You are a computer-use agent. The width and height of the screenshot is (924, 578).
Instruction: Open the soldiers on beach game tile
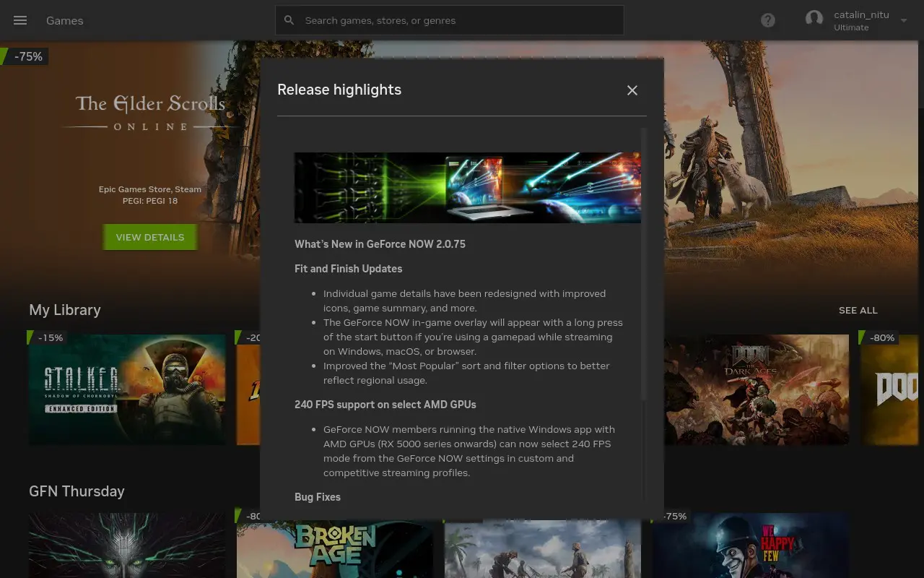[543, 549]
